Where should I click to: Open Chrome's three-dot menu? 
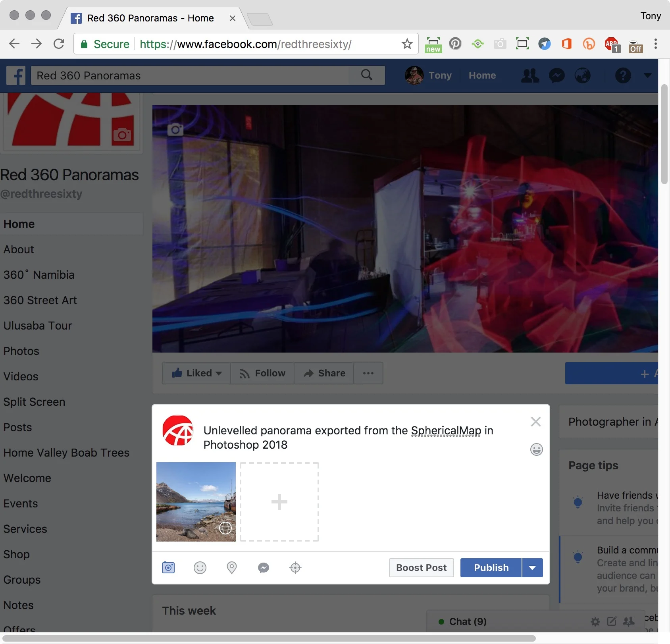pos(656,44)
